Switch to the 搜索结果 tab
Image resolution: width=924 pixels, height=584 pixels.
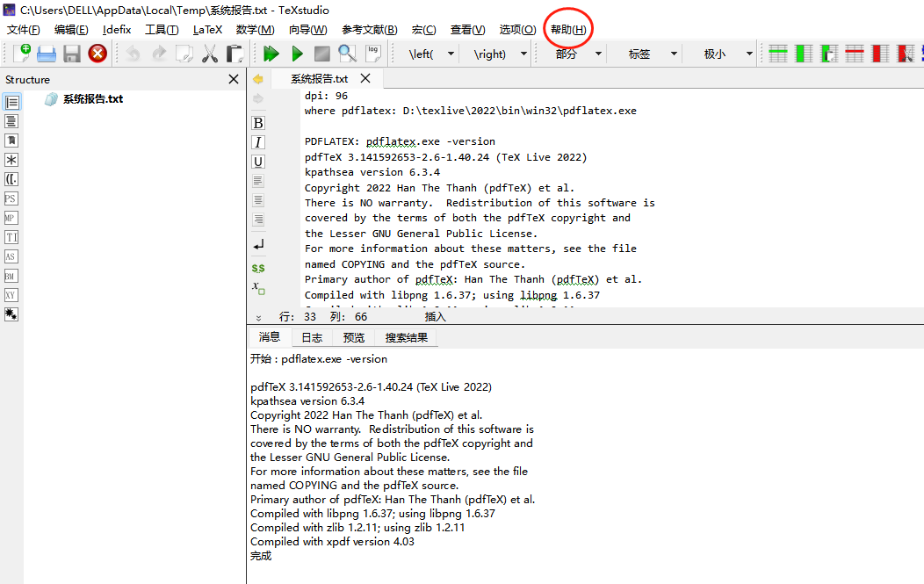[407, 338]
